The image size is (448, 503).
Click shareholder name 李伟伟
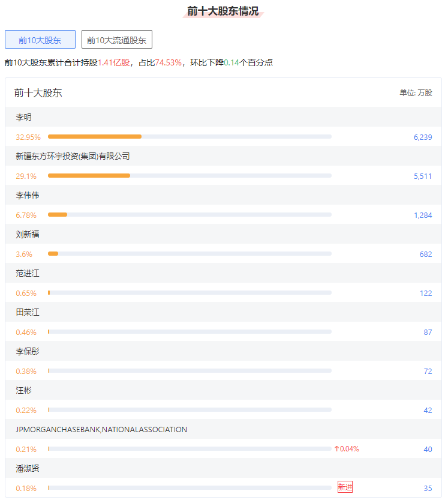tap(28, 195)
